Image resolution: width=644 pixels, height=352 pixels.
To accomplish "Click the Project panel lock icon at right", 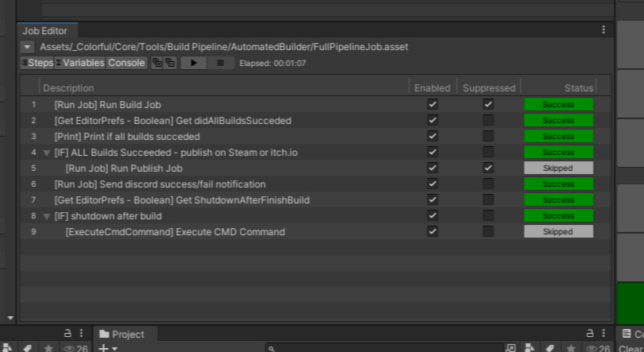I will point(590,333).
